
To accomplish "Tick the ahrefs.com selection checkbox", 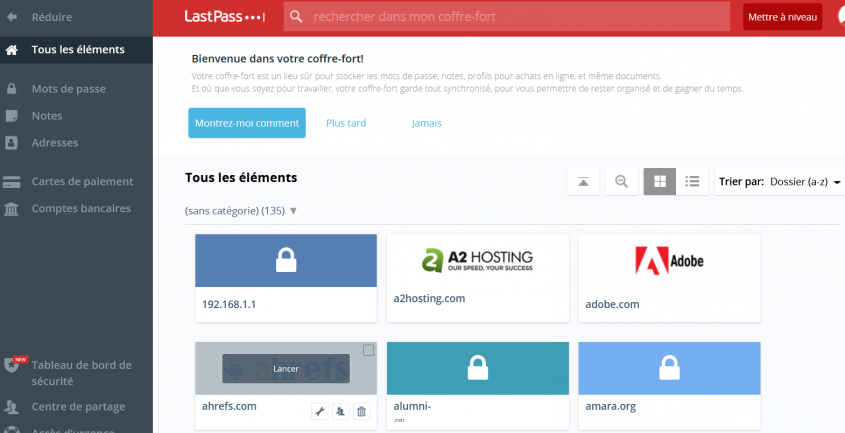I will tap(368, 351).
